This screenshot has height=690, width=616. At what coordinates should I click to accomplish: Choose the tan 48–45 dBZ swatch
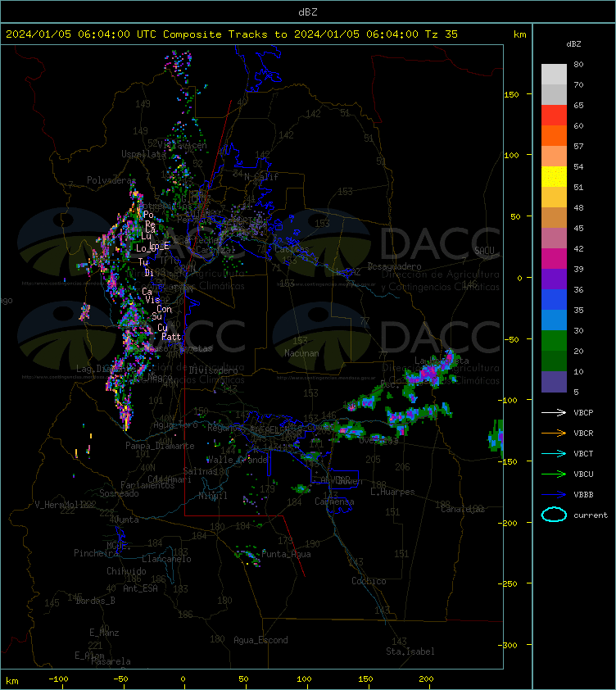tap(554, 217)
